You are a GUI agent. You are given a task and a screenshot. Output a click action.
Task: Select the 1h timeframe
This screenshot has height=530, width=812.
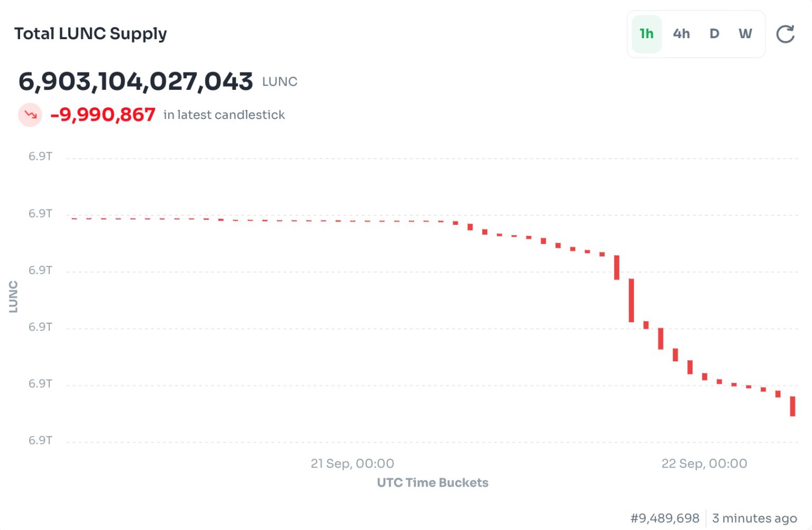647,34
